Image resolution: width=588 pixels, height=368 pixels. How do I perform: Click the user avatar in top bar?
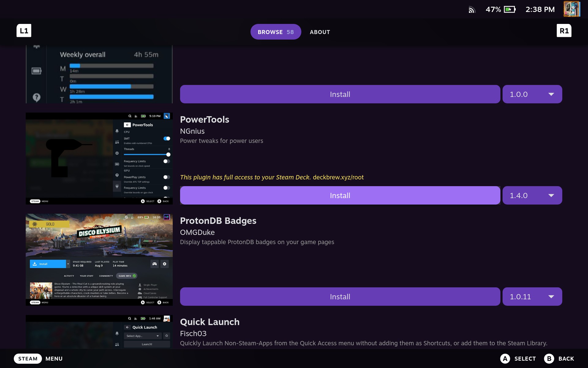coord(572,9)
